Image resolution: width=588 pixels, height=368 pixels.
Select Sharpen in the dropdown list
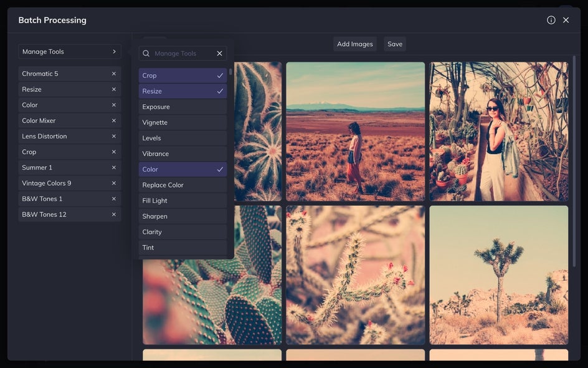(x=183, y=216)
